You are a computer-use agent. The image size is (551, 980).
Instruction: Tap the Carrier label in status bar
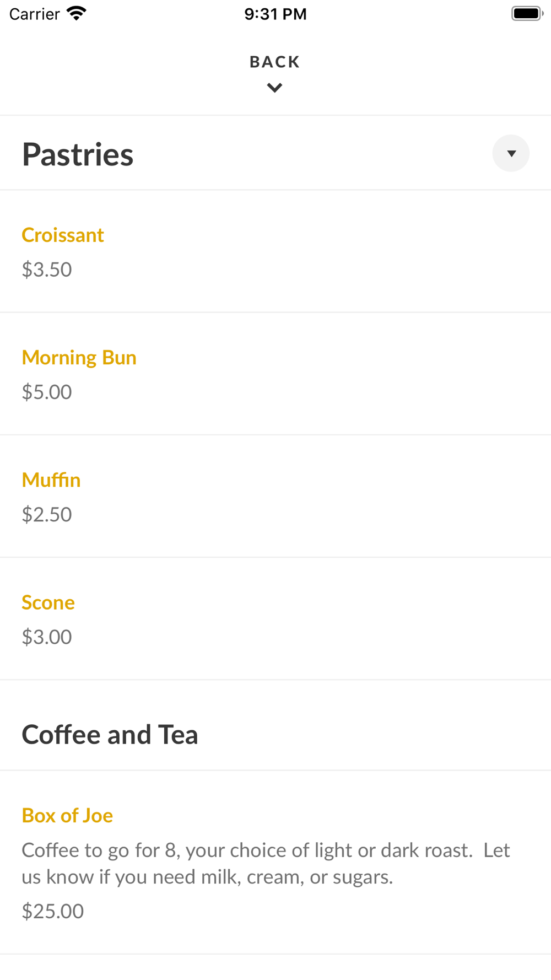34,14
